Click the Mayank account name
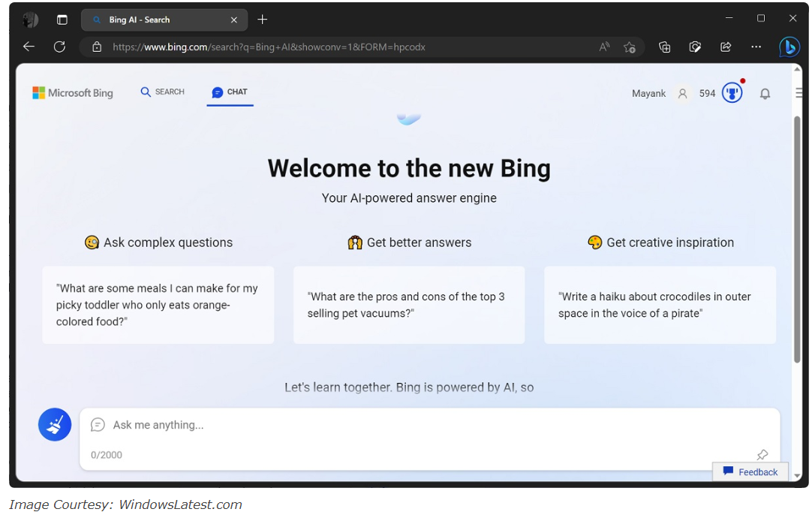The height and width of the screenshot is (512, 812). [x=648, y=94]
